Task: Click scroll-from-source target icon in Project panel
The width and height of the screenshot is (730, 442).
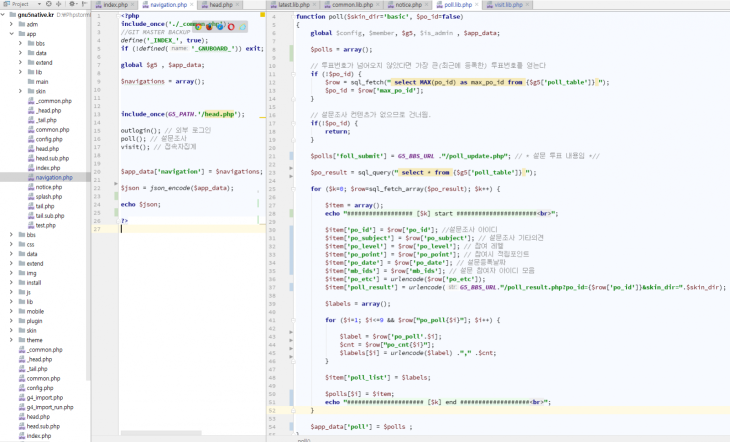Action: pos(49,4)
